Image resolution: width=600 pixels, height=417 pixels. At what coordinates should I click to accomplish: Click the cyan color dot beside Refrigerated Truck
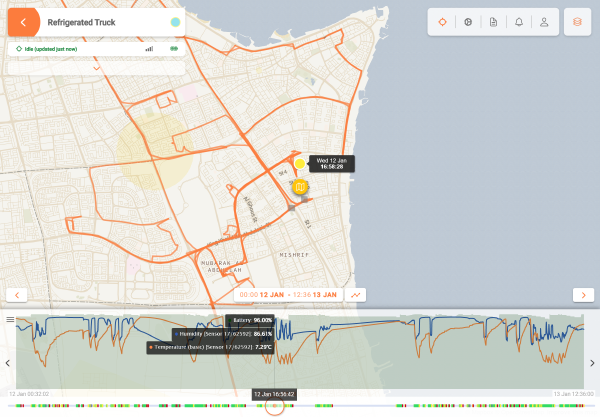click(x=175, y=22)
